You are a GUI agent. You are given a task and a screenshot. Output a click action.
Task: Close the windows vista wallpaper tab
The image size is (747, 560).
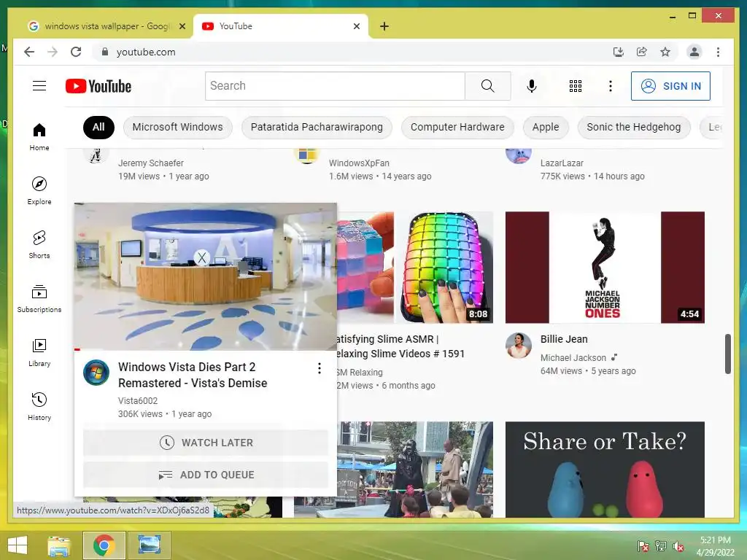182,26
